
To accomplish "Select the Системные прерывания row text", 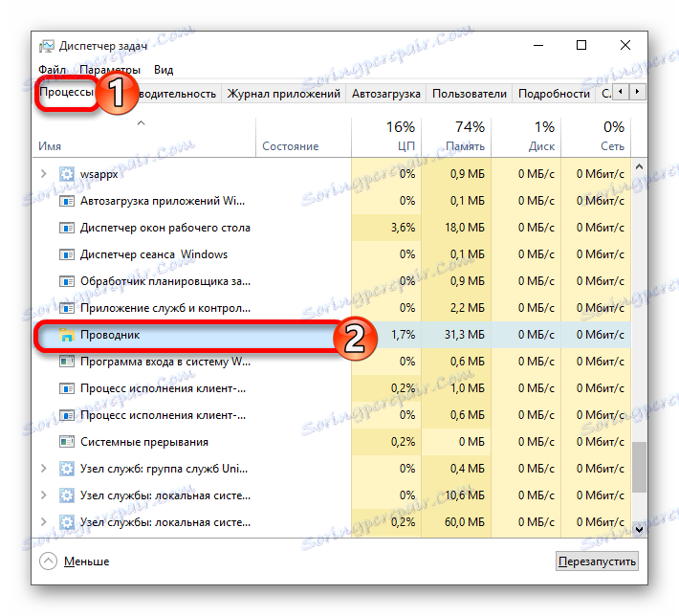I will [144, 442].
